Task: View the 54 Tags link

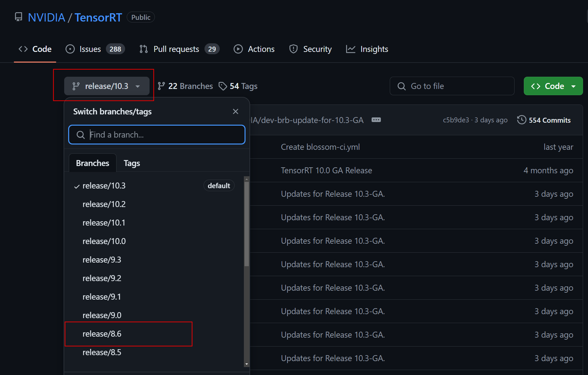Action: [238, 86]
